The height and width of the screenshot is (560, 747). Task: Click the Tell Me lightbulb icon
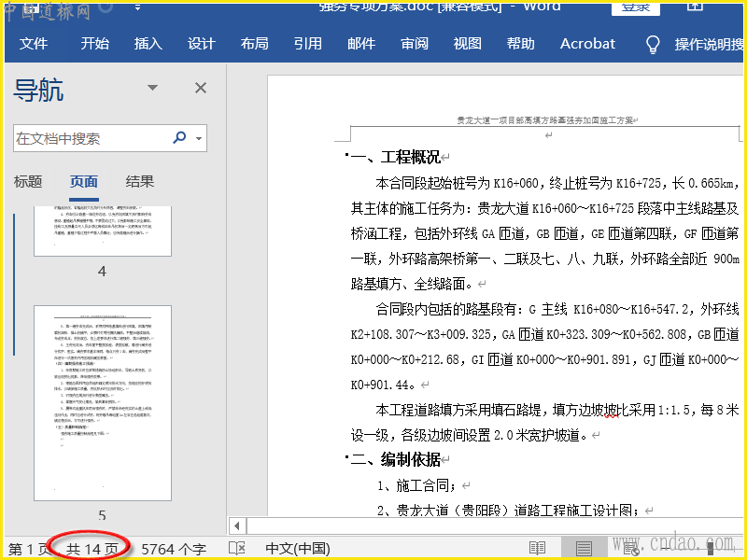coord(653,44)
